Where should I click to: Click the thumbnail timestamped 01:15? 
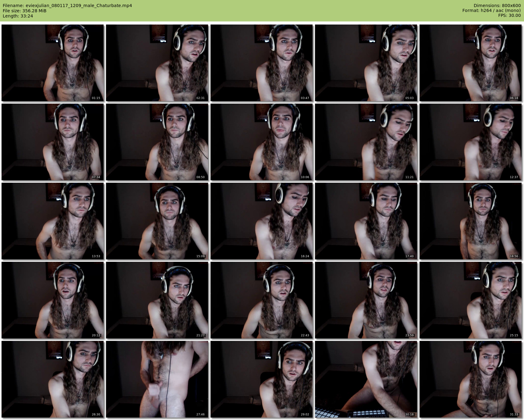click(52, 63)
